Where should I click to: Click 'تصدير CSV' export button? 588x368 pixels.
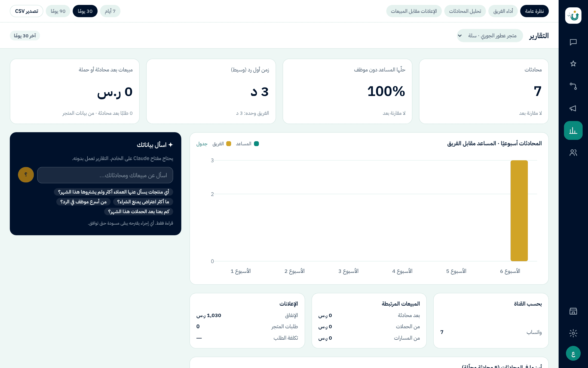(26, 11)
